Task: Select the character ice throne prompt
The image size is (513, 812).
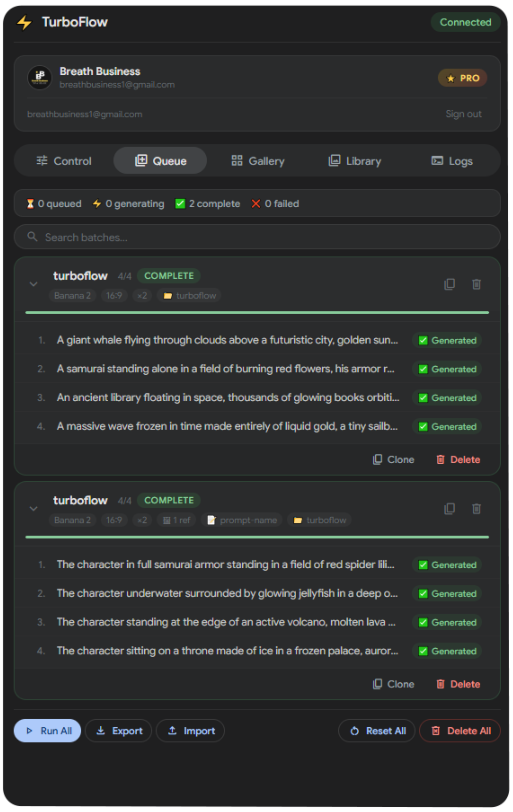Action: click(227, 651)
